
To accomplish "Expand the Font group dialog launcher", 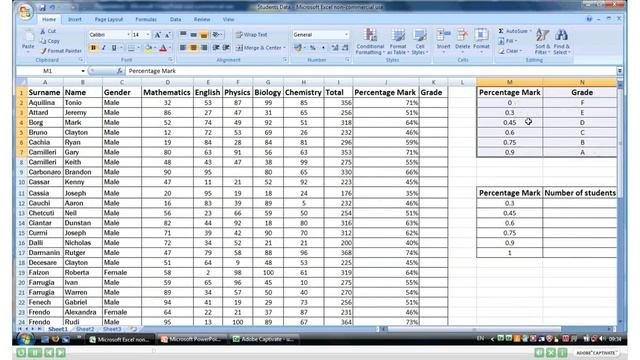I will 171,60.
